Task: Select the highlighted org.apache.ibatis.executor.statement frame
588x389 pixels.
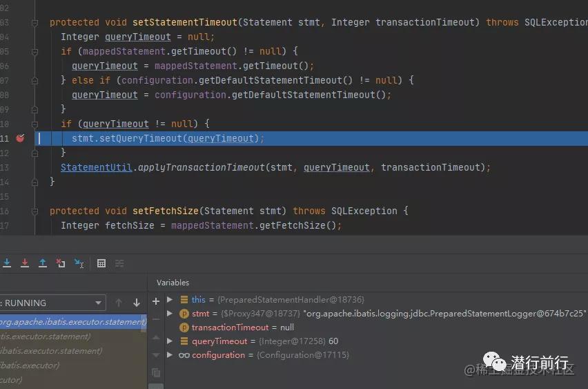Action: (x=72, y=322)
